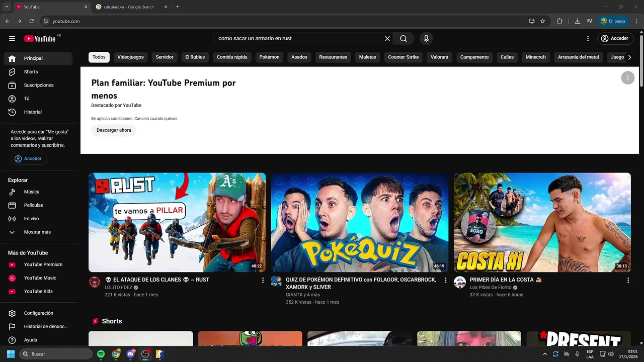Open Chrome tab search dropdown
The image size is (644, 362).
coord(7,7)
